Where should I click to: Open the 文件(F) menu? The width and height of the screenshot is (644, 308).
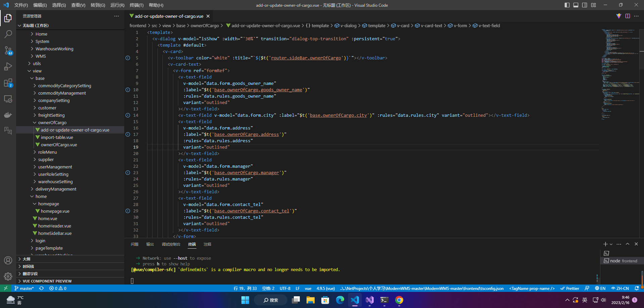coord(21,5)
